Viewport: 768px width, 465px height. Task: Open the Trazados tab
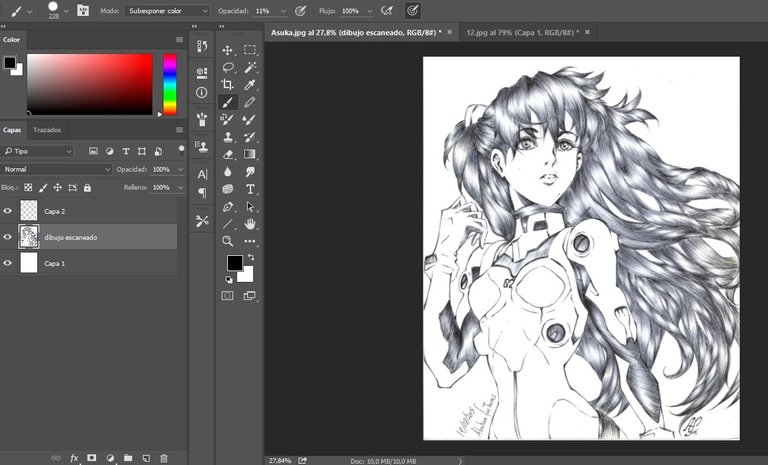pyautogui.click(x=47, y=130)
